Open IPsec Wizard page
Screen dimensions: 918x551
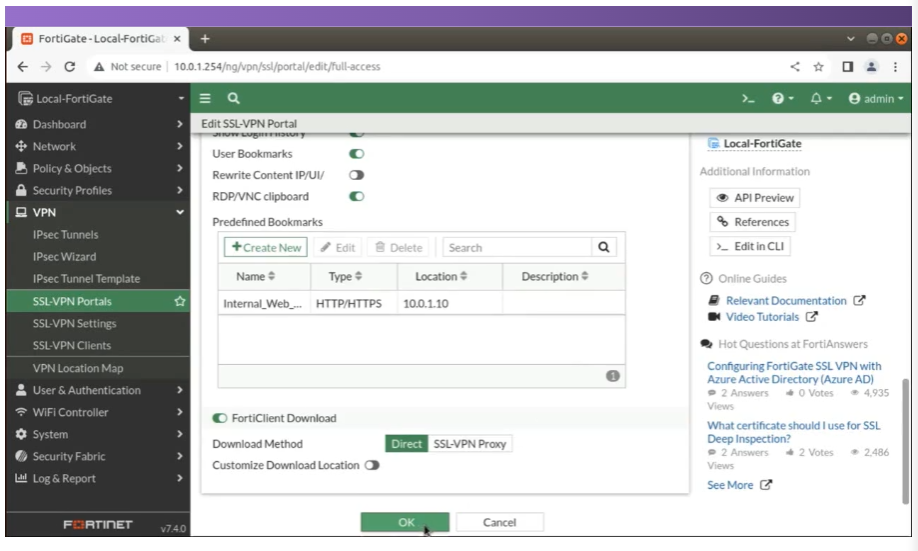pyautogui.click(x=64, y=256)
